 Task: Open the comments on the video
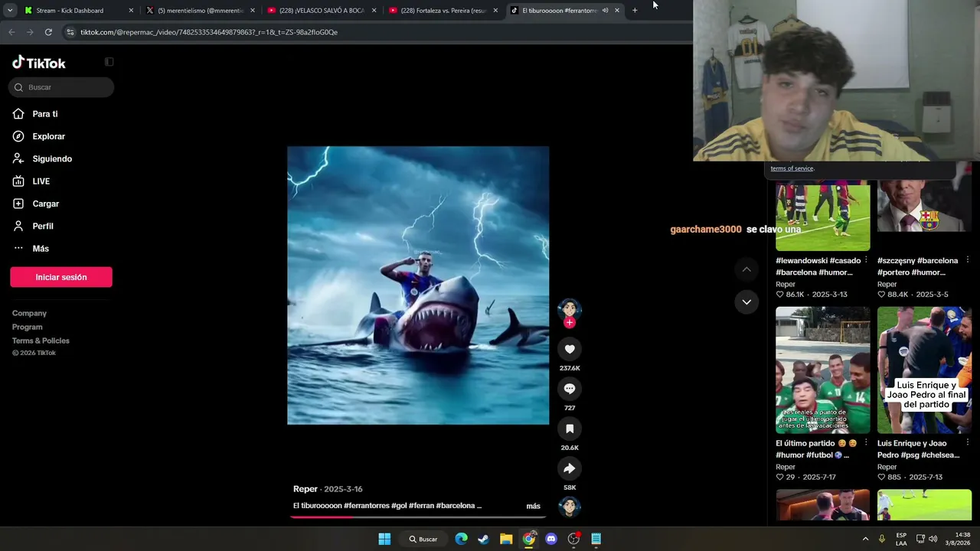[x=570, y=389]
